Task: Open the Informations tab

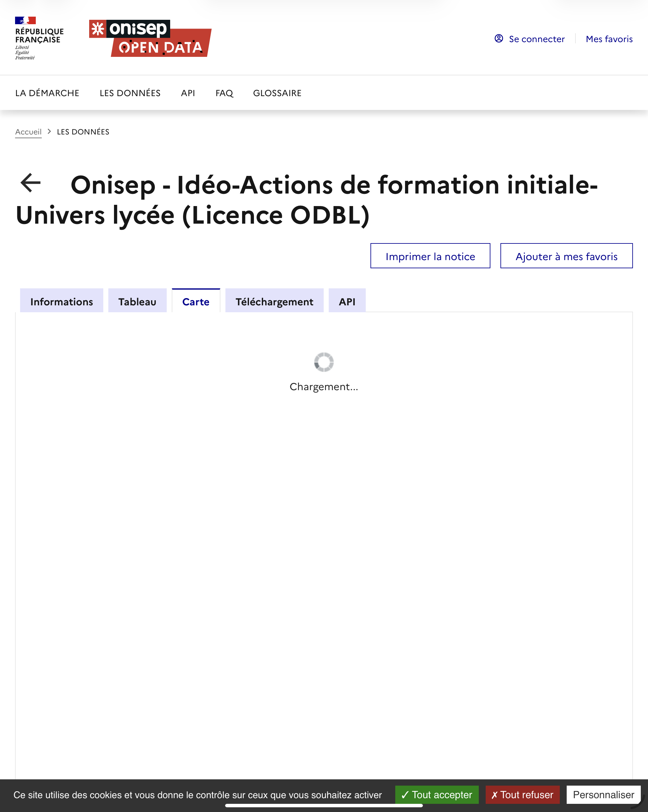Action: [x=61, y=301]
